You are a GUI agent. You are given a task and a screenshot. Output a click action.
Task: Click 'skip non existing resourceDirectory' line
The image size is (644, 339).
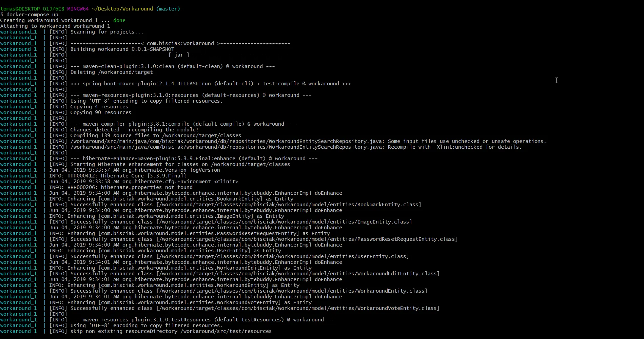[171, 331]
